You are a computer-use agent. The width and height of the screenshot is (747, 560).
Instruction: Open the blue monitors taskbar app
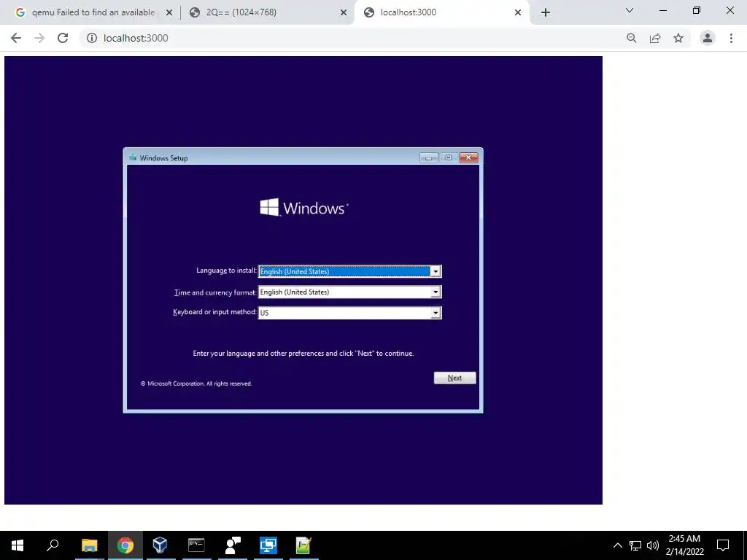pyautogui.click(x=268, y=545)
